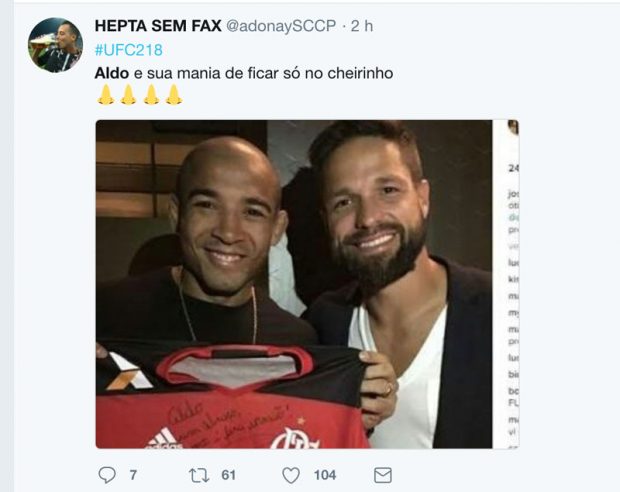Click the reply count 7
This screenshot has width=620, height=492.
coord(133,475)
